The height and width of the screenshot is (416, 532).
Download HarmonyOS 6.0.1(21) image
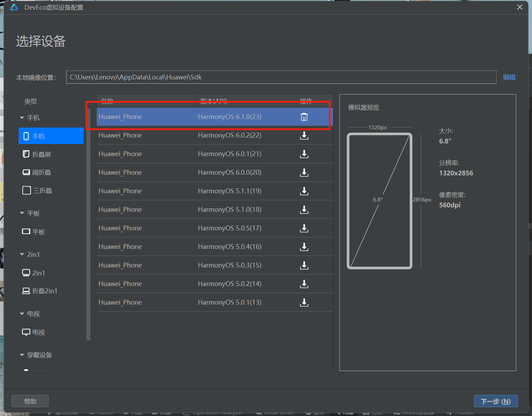(304, 154)
